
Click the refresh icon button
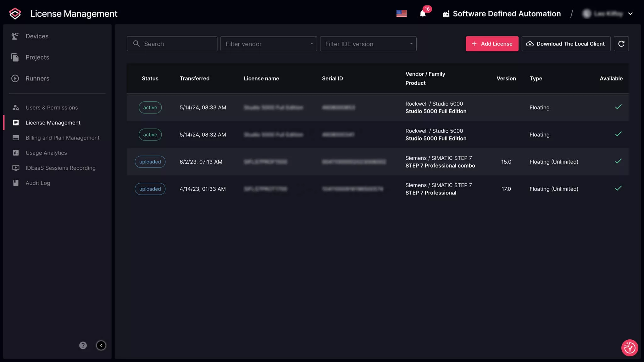pyautogui.click(x=621, y=44)
